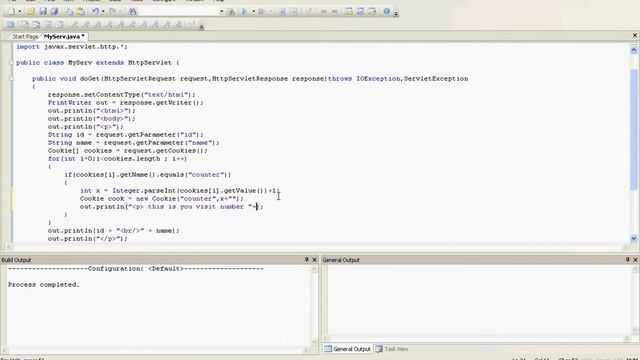Click the Save All icon

point(54,11)
